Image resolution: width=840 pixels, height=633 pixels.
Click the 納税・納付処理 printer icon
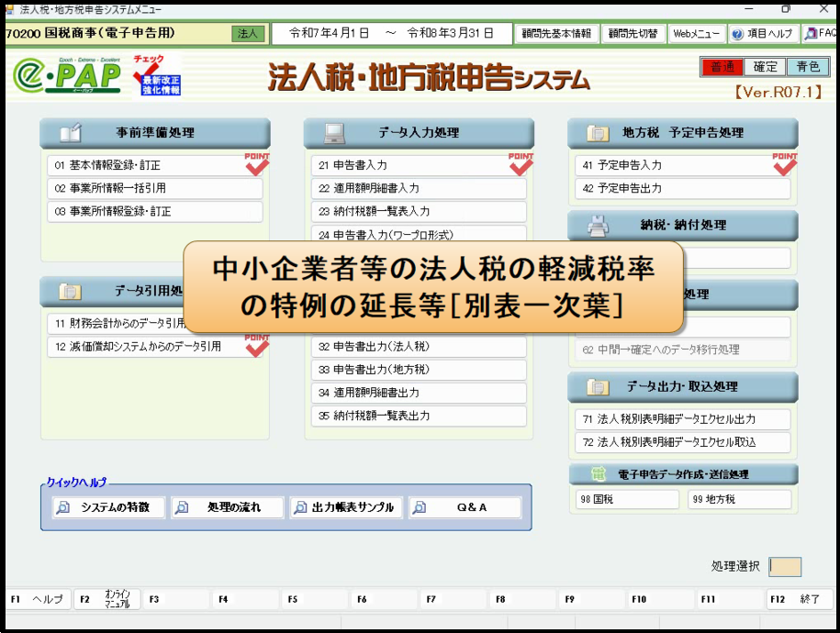[x=598, y=226]
